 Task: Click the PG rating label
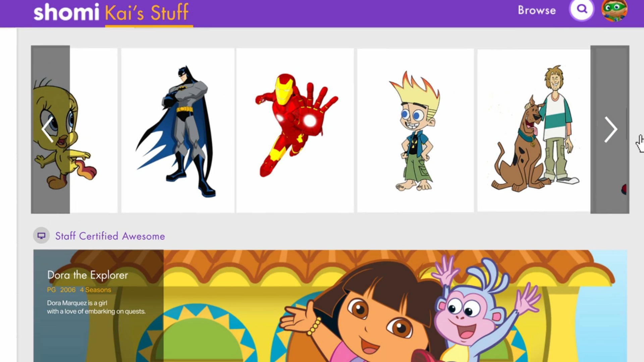tap(51, 290)
